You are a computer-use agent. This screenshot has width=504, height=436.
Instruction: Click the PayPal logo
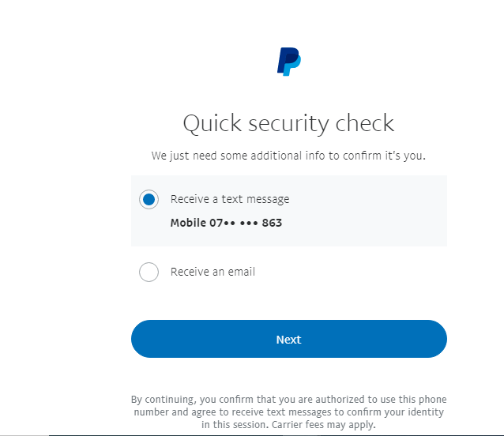tap(289, 62)
